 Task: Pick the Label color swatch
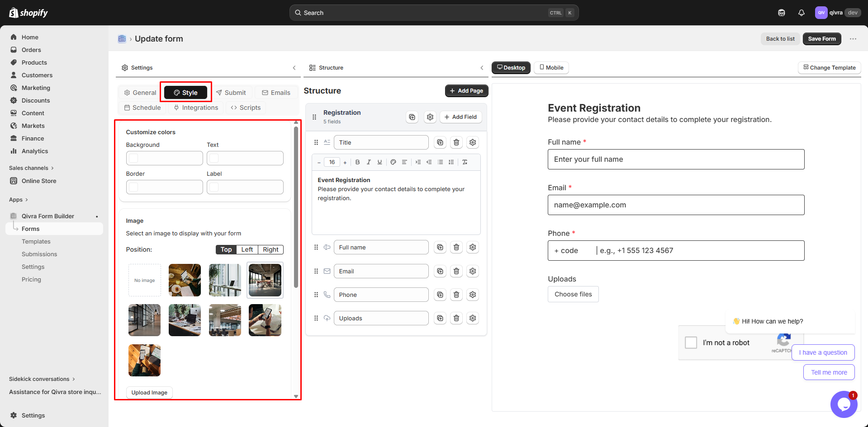click(214, 187)
